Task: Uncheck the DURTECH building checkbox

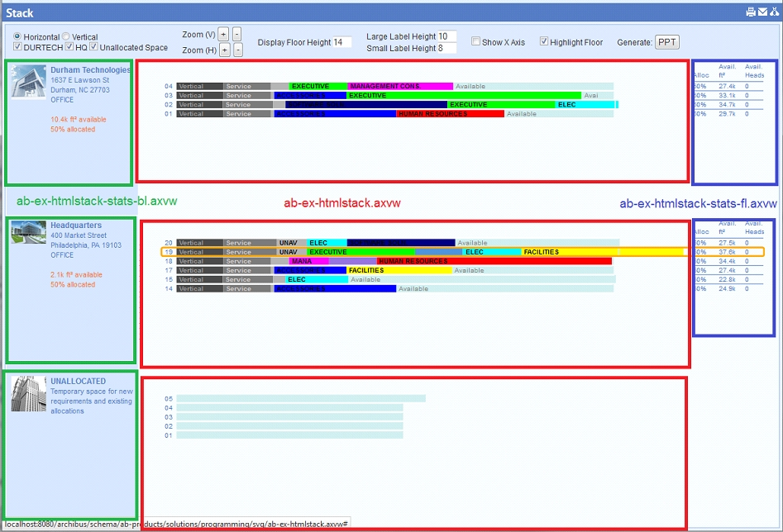Action: pyautogui.click(x=18, y=48)
